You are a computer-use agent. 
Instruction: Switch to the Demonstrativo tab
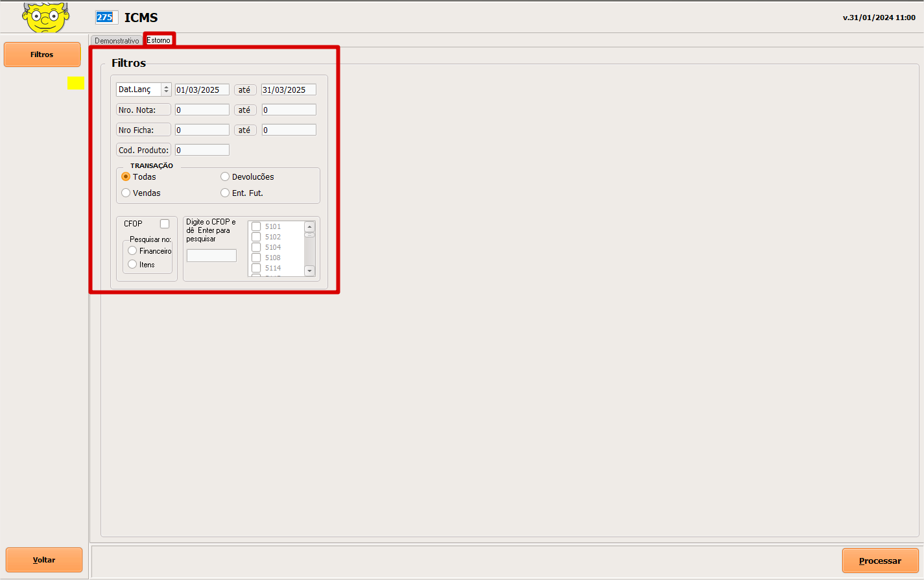click(x=117, y=41)
